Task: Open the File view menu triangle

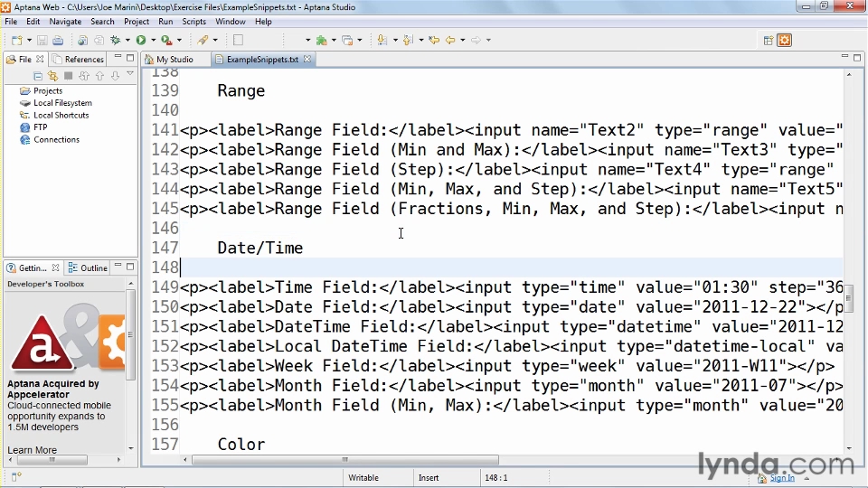Action: click(x=130, y=73)
